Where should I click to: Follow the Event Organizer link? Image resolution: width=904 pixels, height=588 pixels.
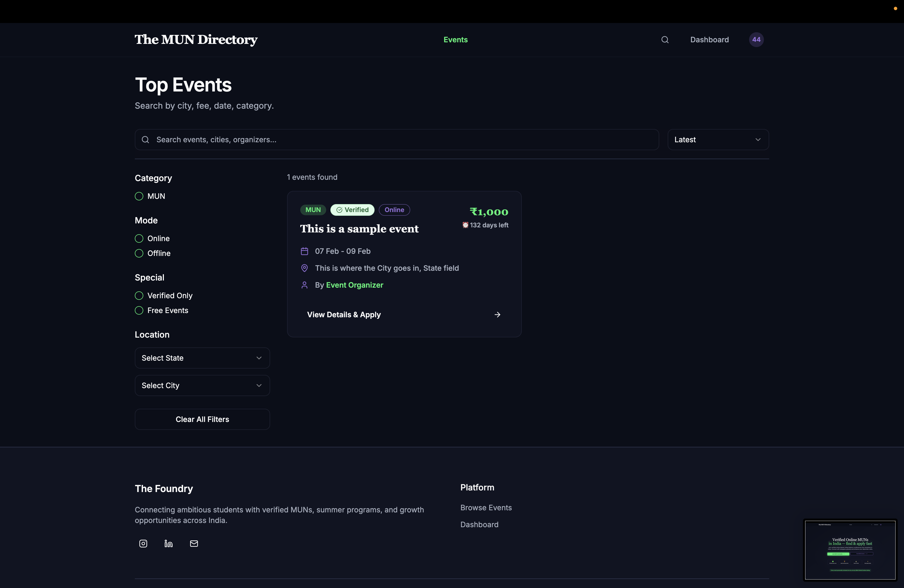[x=354, y=285]
